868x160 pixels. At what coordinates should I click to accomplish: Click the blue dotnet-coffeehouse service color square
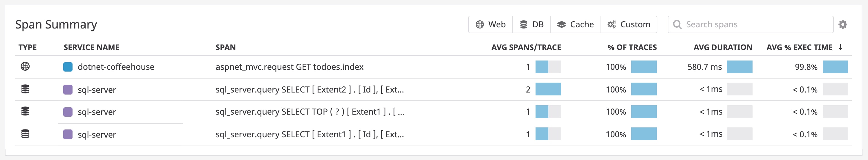[68, 67]
